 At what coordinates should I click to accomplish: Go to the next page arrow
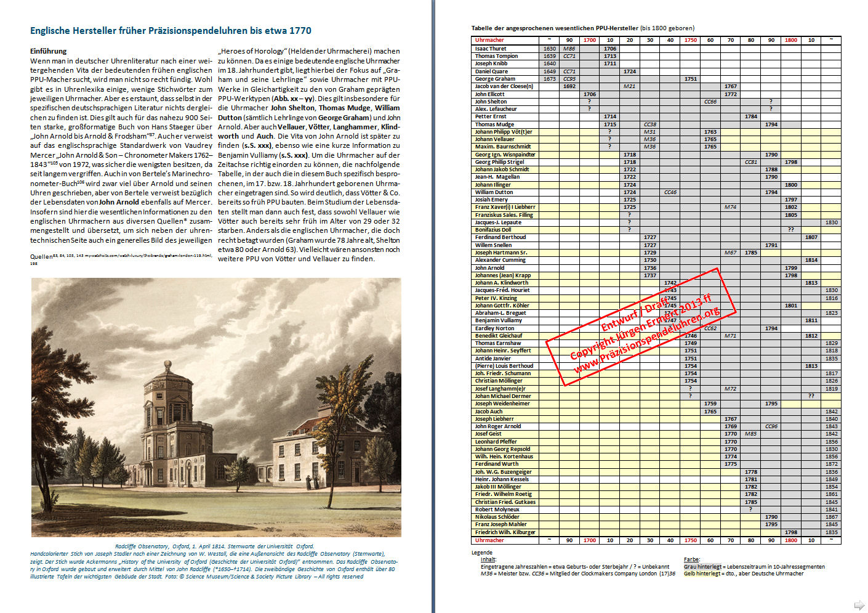click(859, 604)
